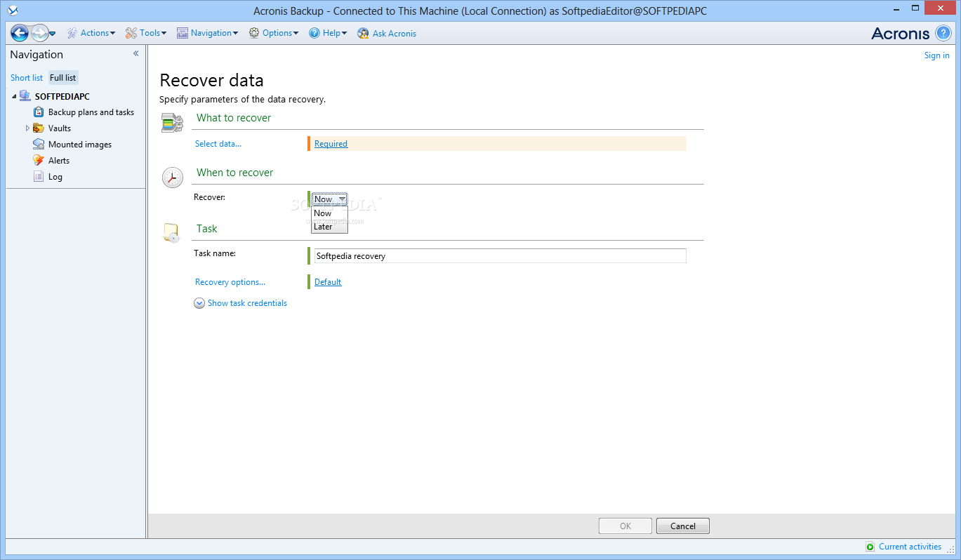Click the Acronis logo in the toolbar

(x=901, y=33)
